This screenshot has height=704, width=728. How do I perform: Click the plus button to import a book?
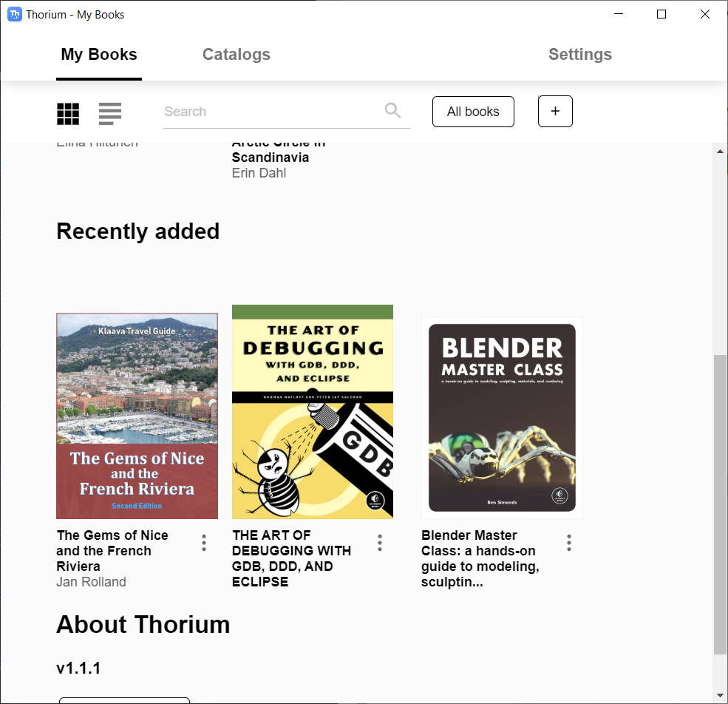(555, 112)
